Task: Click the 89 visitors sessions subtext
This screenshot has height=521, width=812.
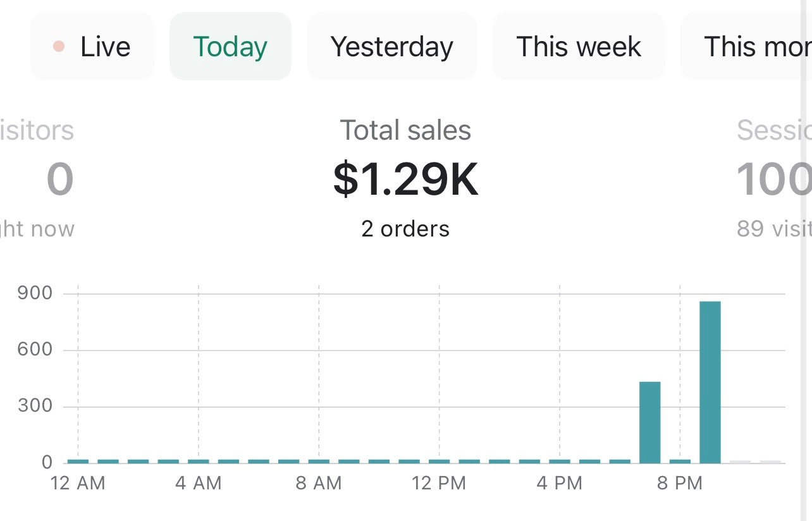Action: tap(773, 229)
